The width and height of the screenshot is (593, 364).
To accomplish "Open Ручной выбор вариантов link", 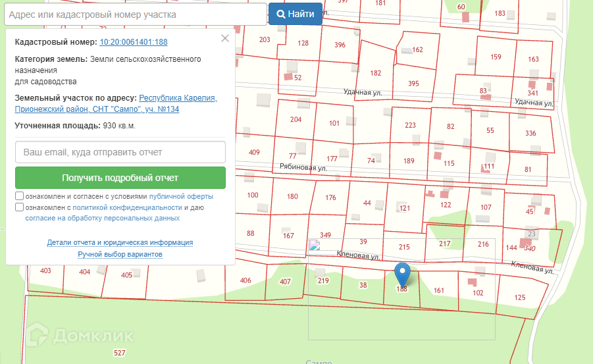I will [120, 254].
